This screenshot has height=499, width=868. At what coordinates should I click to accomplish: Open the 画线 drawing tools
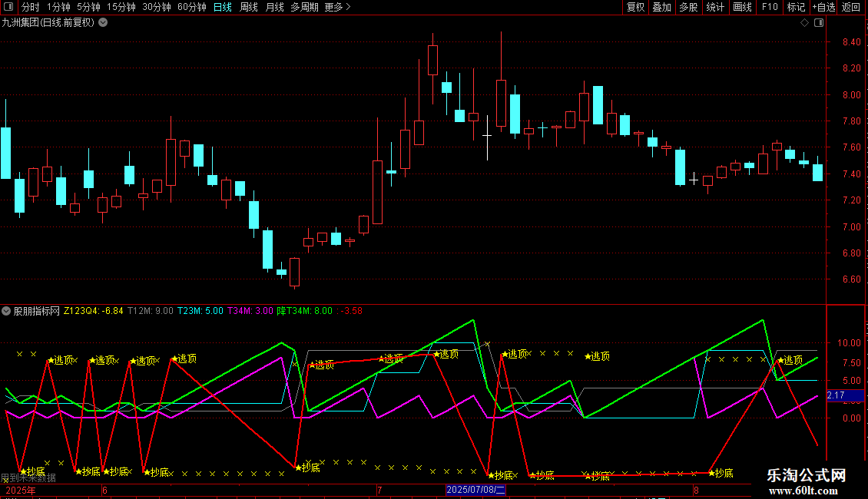[742, 7]
